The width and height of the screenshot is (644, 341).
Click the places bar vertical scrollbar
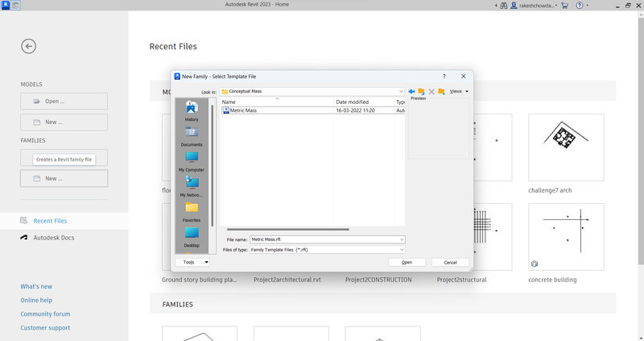[x=213, y=166]
